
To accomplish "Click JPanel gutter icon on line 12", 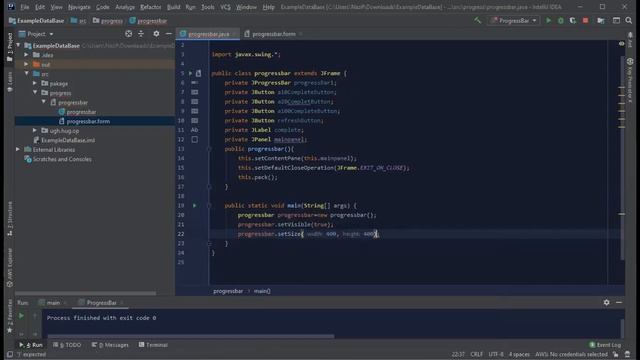I will pyautogui.click(x=195, y=139).
